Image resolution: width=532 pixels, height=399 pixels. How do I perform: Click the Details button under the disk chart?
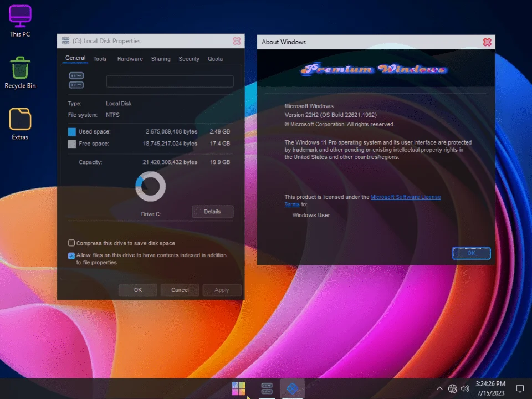212,212
